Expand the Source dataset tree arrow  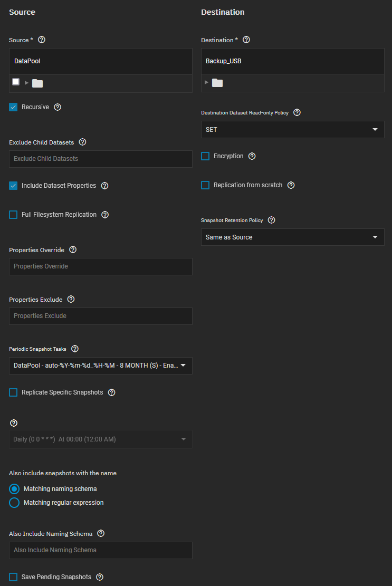pyautogui.click(x=26, y=83)
